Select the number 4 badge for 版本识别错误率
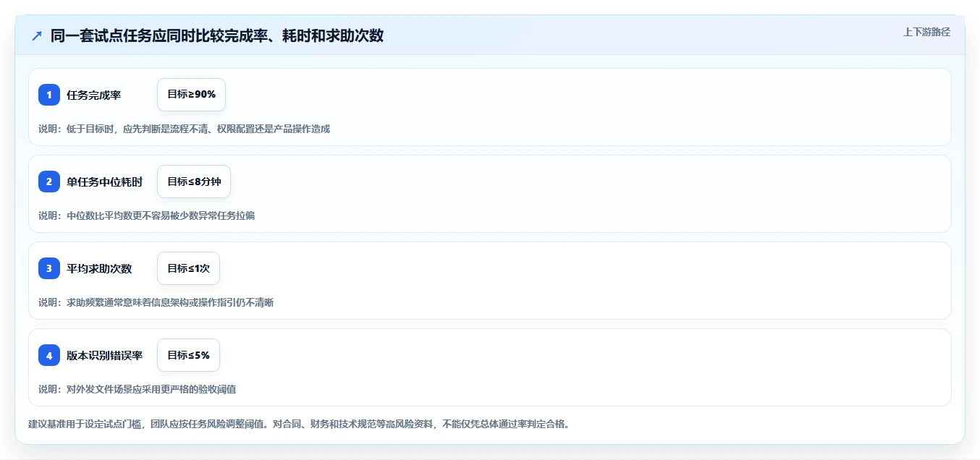Screen dimensions: 980x460 [49, 355]
